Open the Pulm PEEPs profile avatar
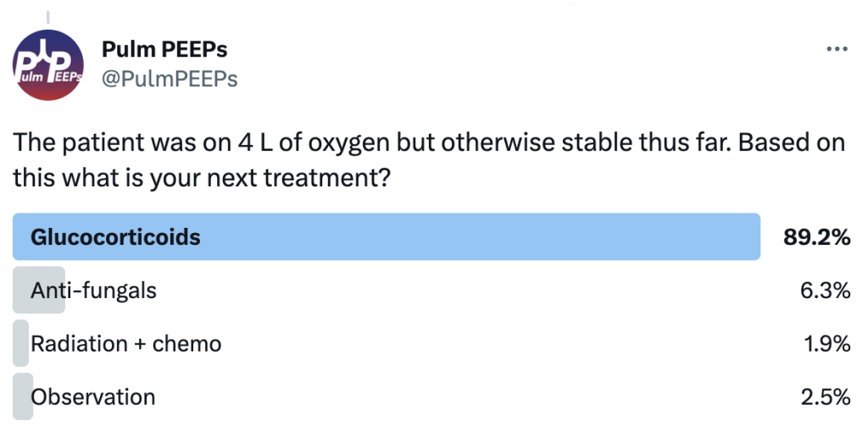This screenshot has height=432, width=868. 48,64
